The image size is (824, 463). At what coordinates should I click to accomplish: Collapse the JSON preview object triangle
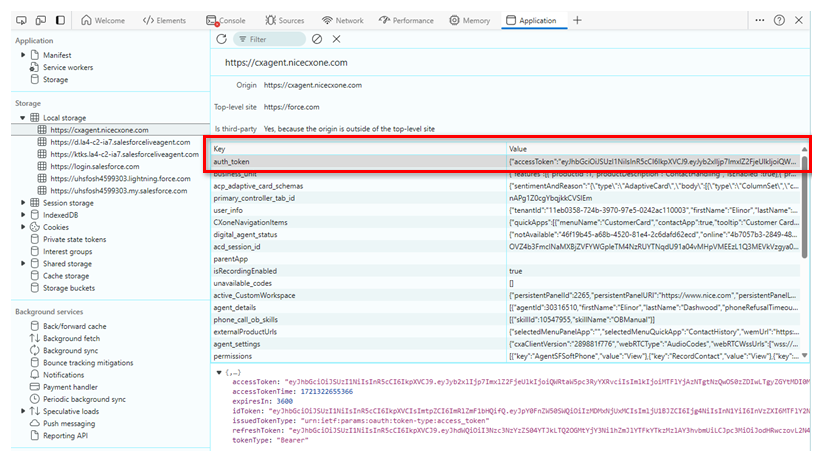pos(219,373)
